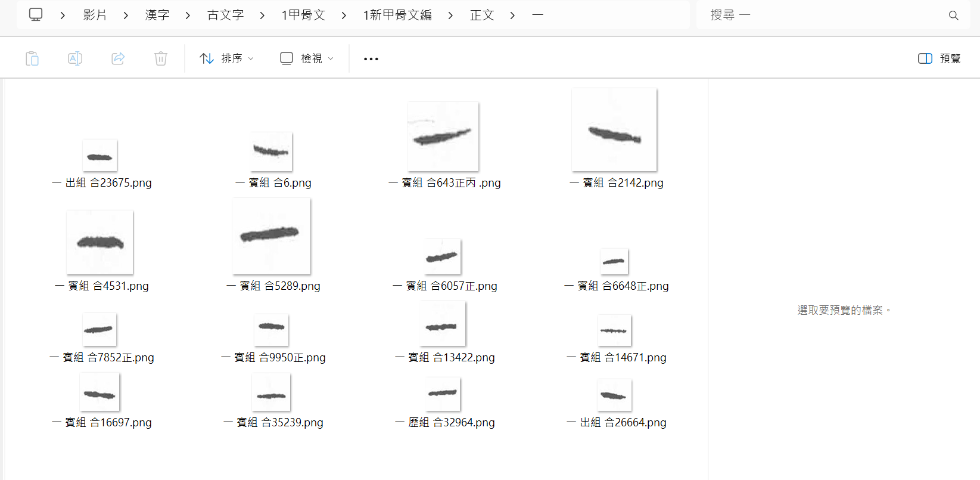Open the 排序 sort dropdown
This screenshot has height=480, width=980.
[226, 58]
